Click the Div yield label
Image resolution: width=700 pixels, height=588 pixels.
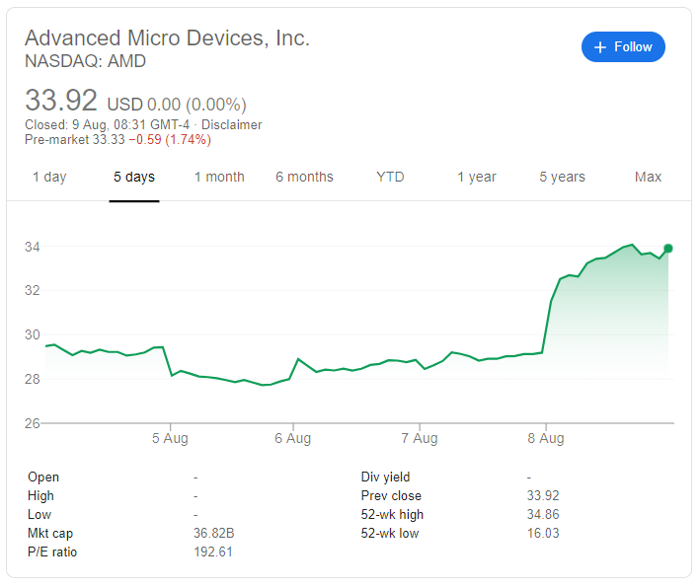[385, 477]
